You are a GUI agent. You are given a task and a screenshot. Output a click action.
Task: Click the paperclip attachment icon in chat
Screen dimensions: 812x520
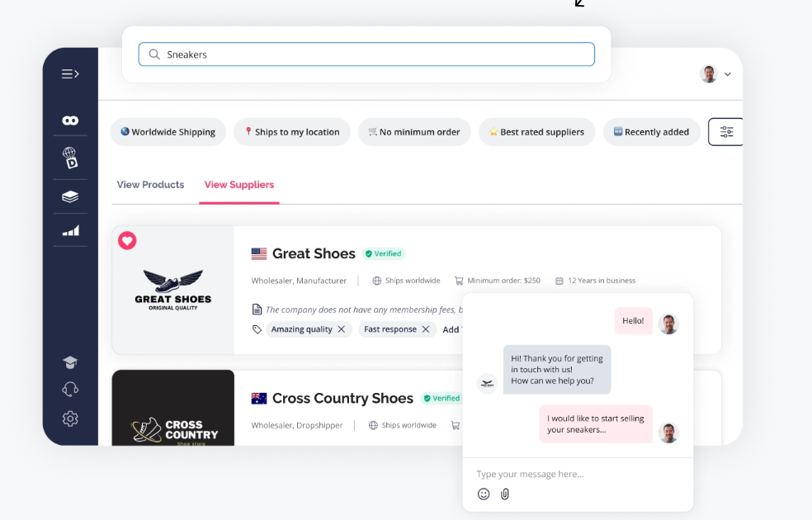[x=505, y=494]
